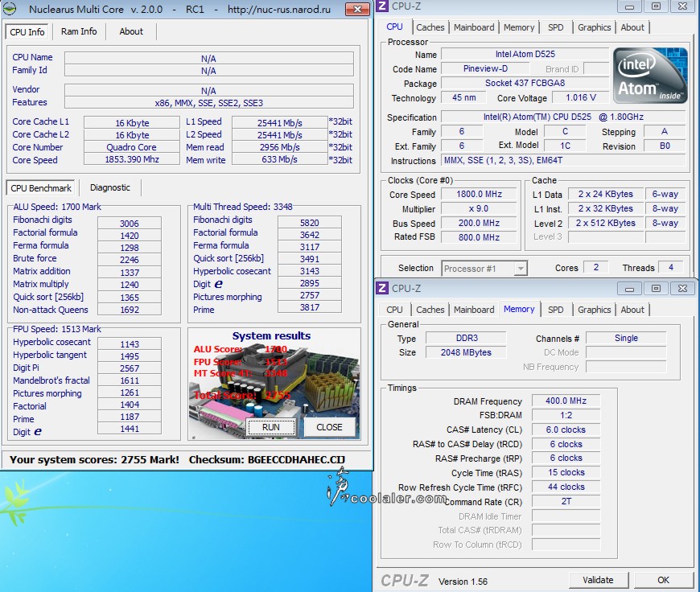The height and width of the screenshot is (592, 700).
Task: Click Threads count value 4
Action: [670, 267]
